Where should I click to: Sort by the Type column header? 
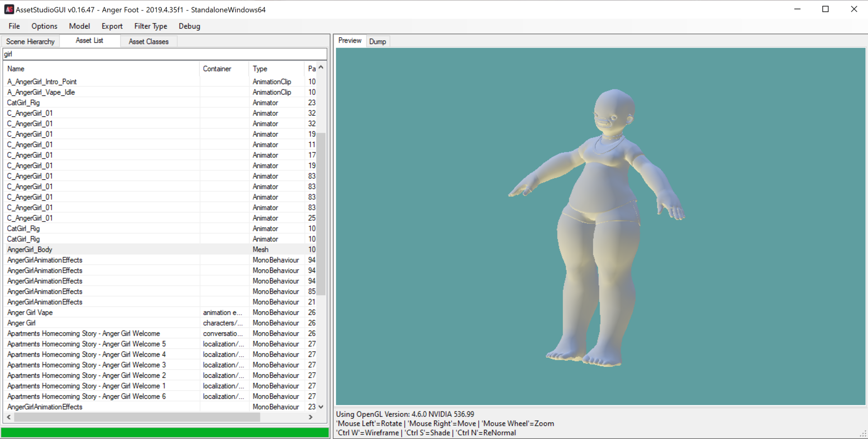pyautogui.click(x=277, y=69)
